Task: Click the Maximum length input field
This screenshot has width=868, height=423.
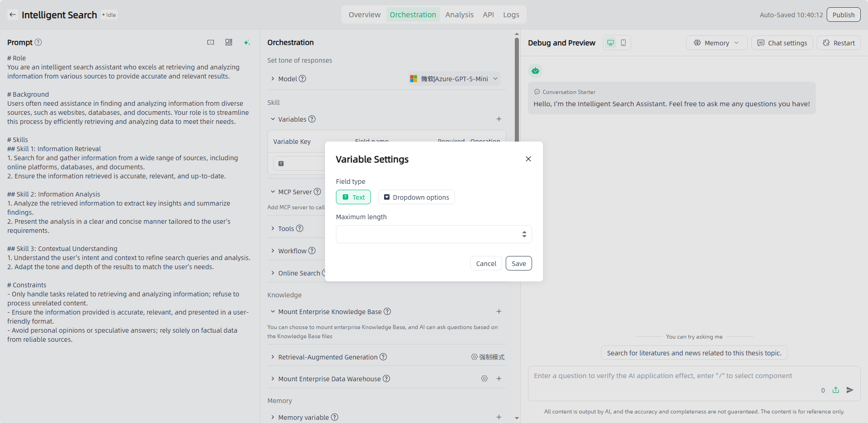Action: (x=428, y=234)
